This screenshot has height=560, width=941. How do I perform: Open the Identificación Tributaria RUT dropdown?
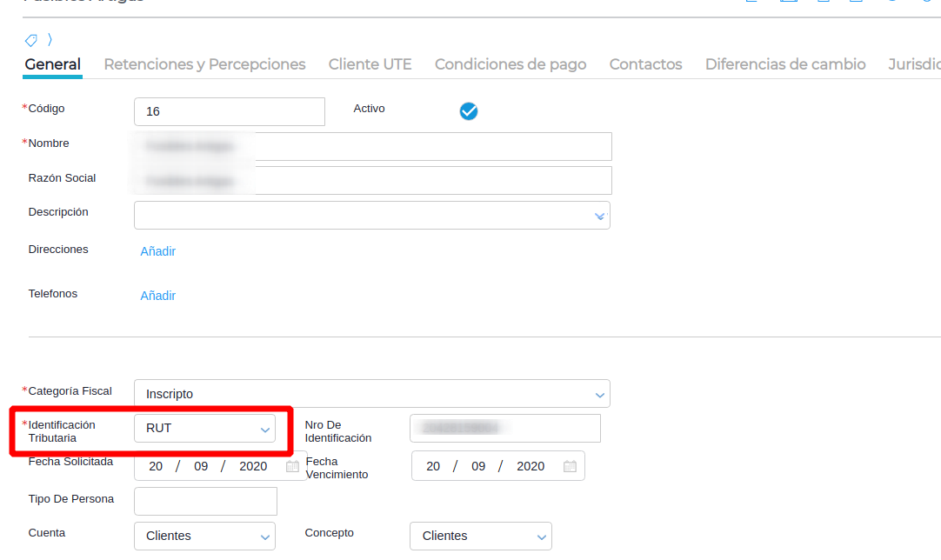pos(204,429)
